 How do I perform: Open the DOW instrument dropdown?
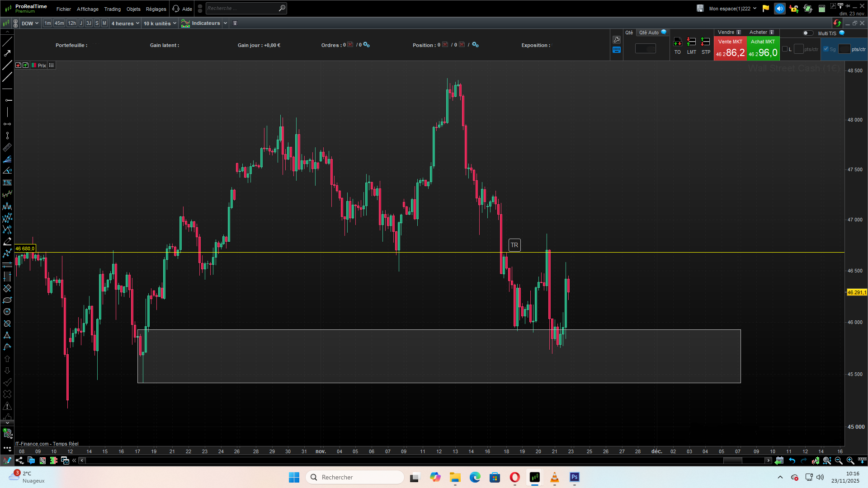[30, 23]
